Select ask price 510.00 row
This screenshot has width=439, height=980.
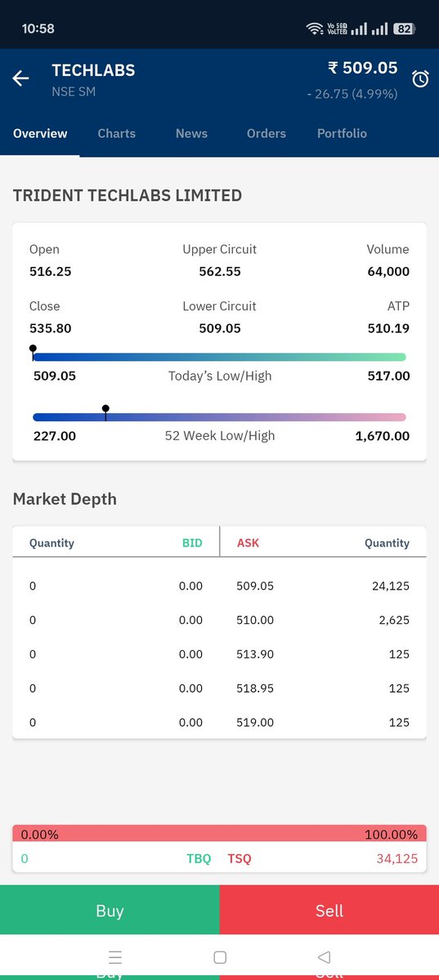tap(255, 620)
